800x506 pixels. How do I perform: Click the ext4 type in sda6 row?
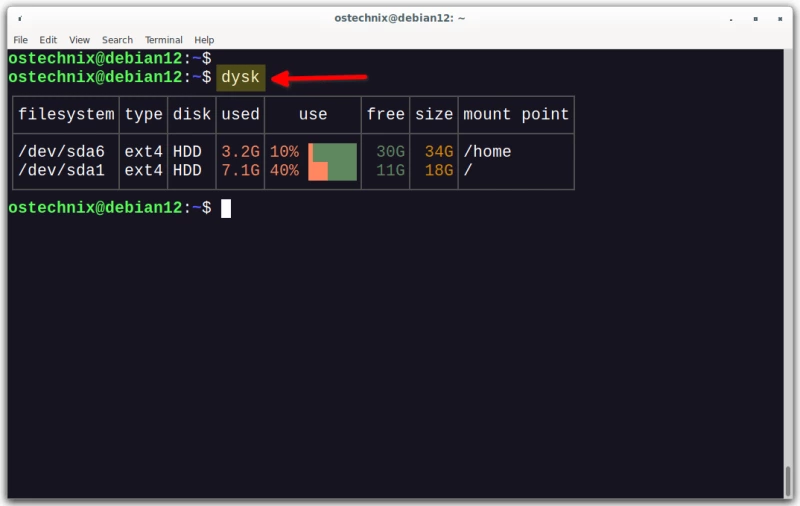pos(143,151)
